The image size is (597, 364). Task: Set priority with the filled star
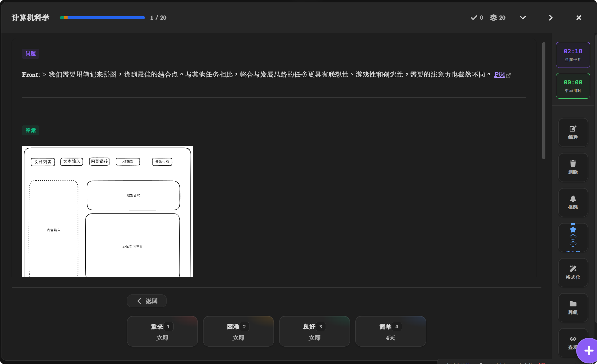[x=573, y=229]
